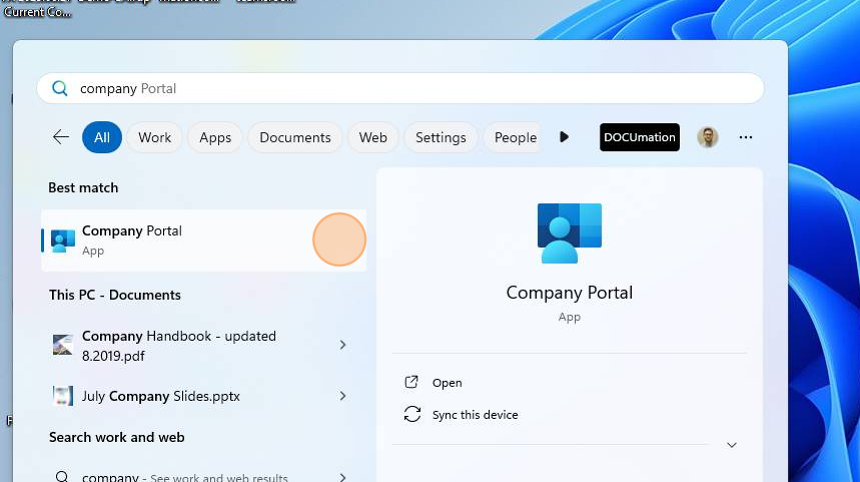Open Company Handbook - updated 8.2019.pdf
The image size is (860, 482).
(204, 345)
